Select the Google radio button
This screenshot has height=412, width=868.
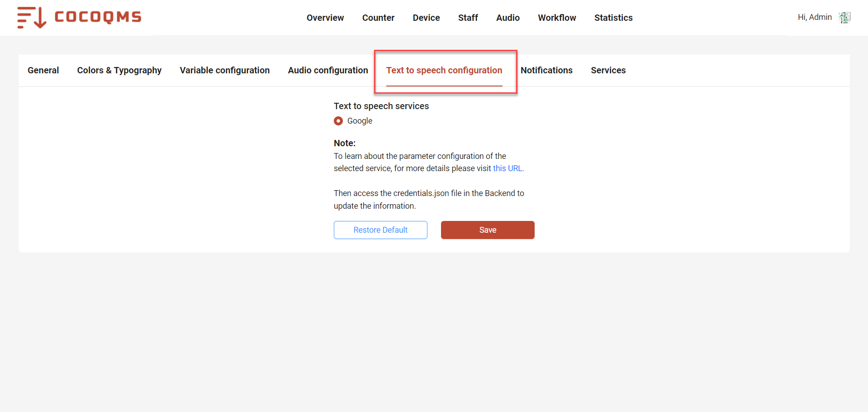[x=338, y=121]
